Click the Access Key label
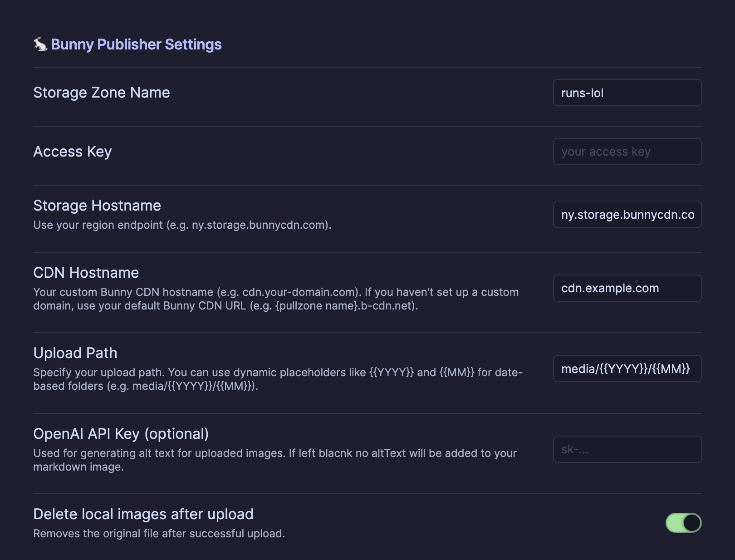The image size is (735, 560). [73, 152]
